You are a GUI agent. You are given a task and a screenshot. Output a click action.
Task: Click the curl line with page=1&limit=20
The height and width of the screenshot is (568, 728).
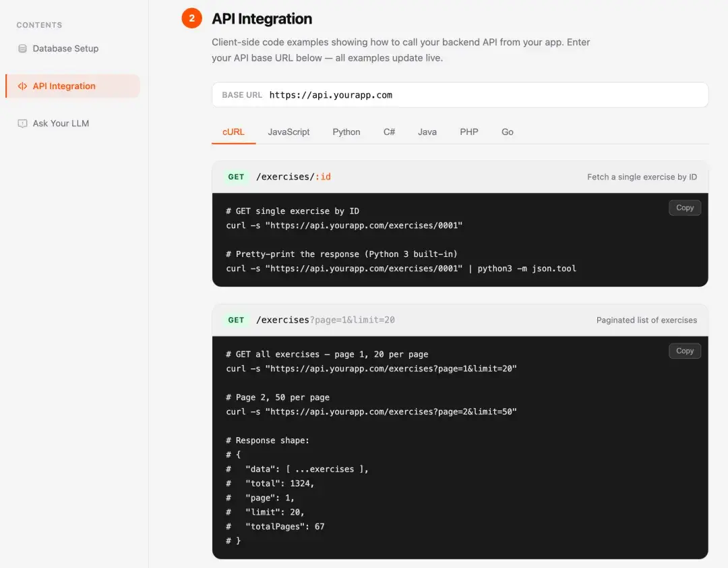pyautogui.click(x=371, y=368)
